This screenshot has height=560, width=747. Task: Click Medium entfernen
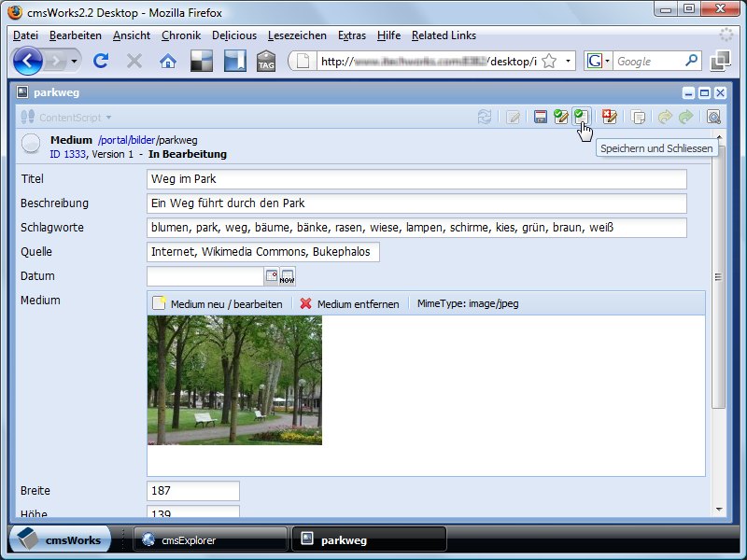(349, 304)
